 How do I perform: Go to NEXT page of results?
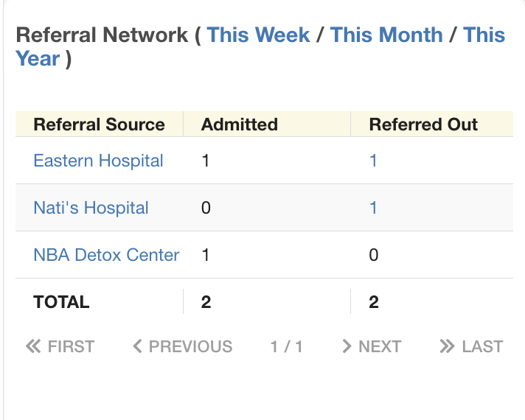[x=372, y=346]
